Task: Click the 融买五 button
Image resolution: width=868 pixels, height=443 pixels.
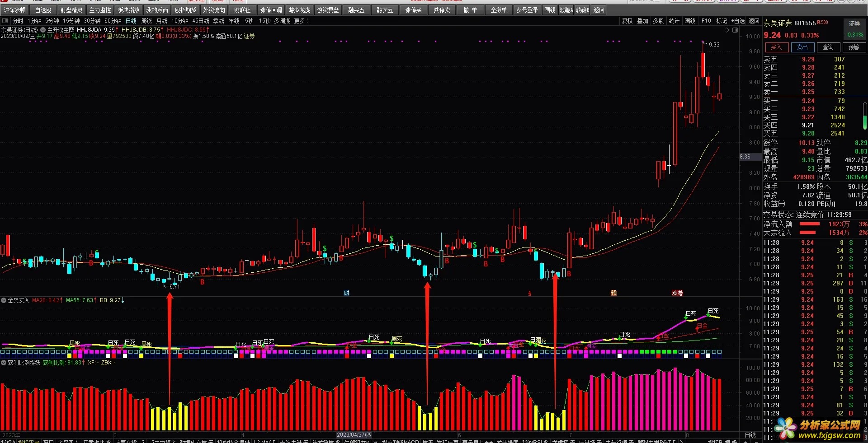Action: [356, 10]
